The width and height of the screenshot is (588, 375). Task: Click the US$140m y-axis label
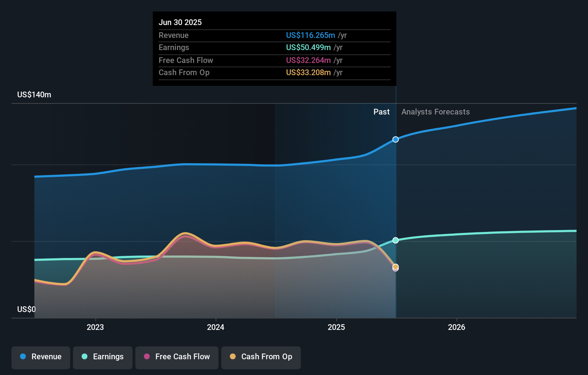click(34, 95)
